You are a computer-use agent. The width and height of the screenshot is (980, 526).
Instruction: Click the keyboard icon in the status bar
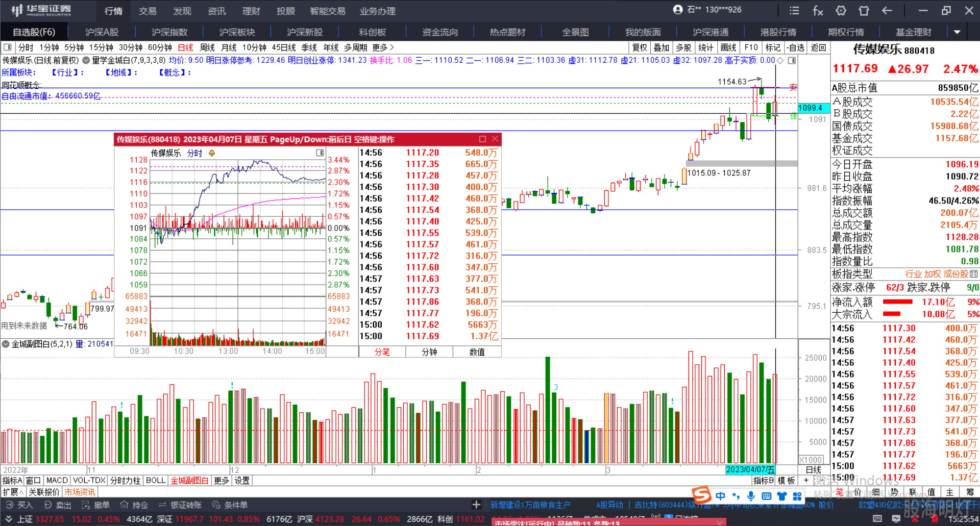click(x=877, y=518)
